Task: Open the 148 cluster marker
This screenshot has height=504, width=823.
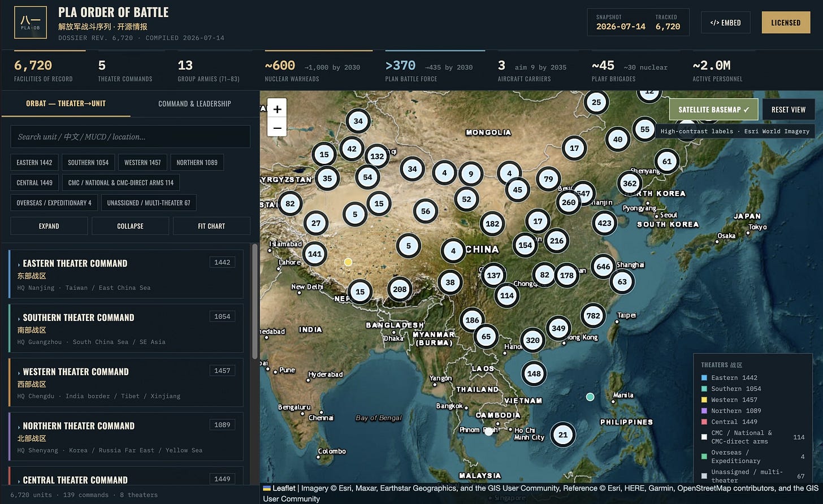Action: [534, 373]
